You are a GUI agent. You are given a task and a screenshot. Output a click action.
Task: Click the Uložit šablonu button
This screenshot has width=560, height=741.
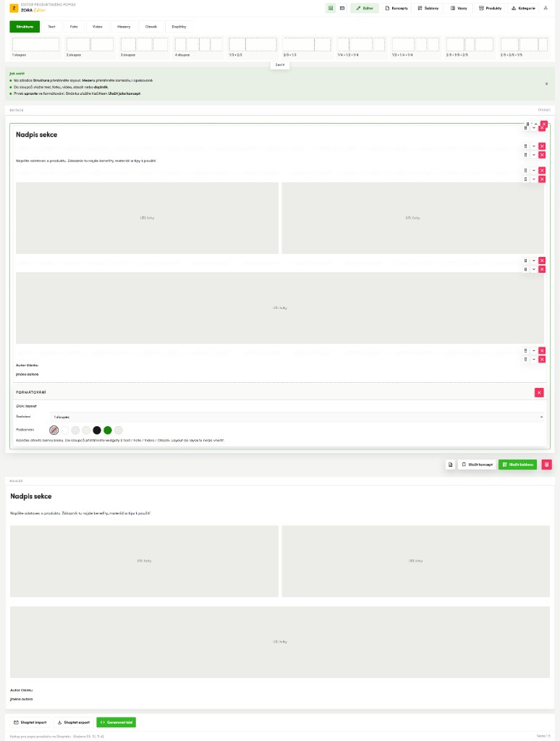(517, 465)
